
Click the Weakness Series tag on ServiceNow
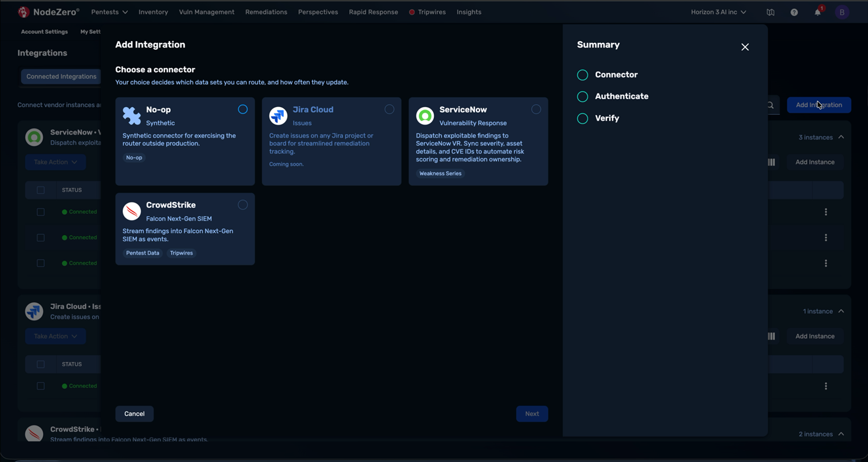point(441,174)
